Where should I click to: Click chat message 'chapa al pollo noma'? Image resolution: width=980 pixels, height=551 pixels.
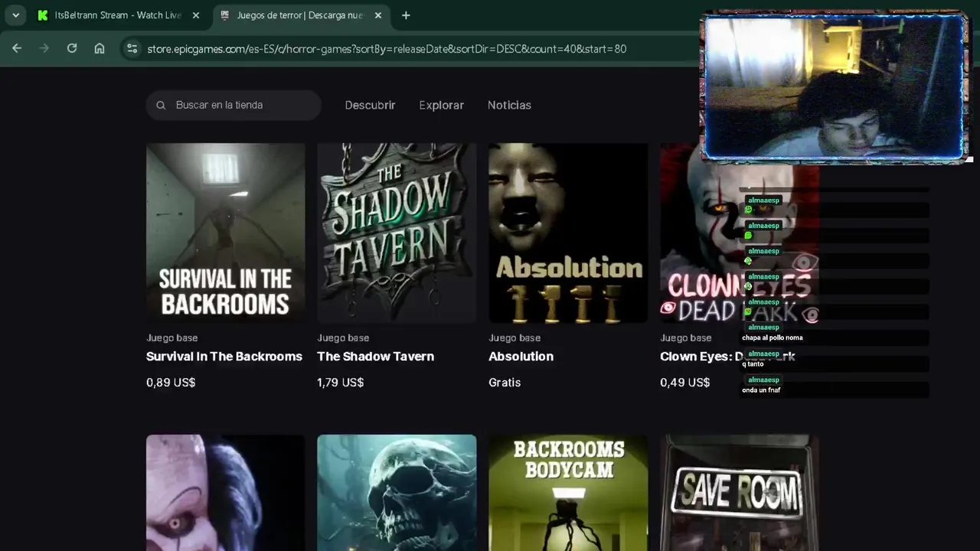click(772, 337)
